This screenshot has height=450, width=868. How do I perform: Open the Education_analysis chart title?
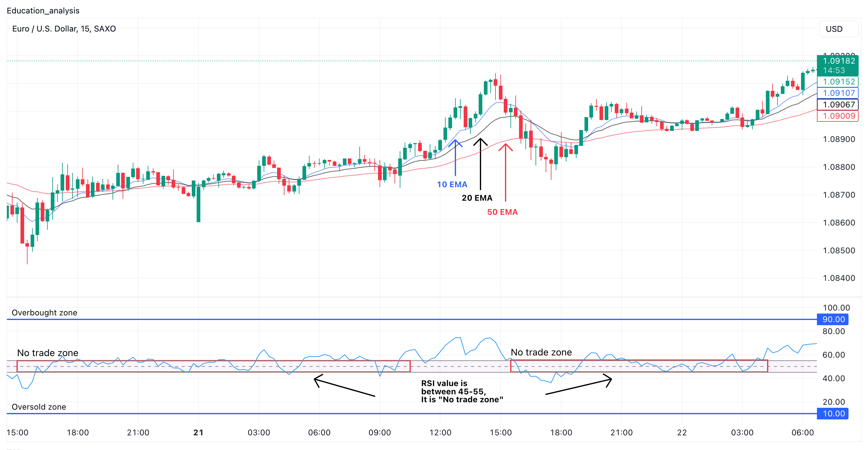tap(43, 11)
